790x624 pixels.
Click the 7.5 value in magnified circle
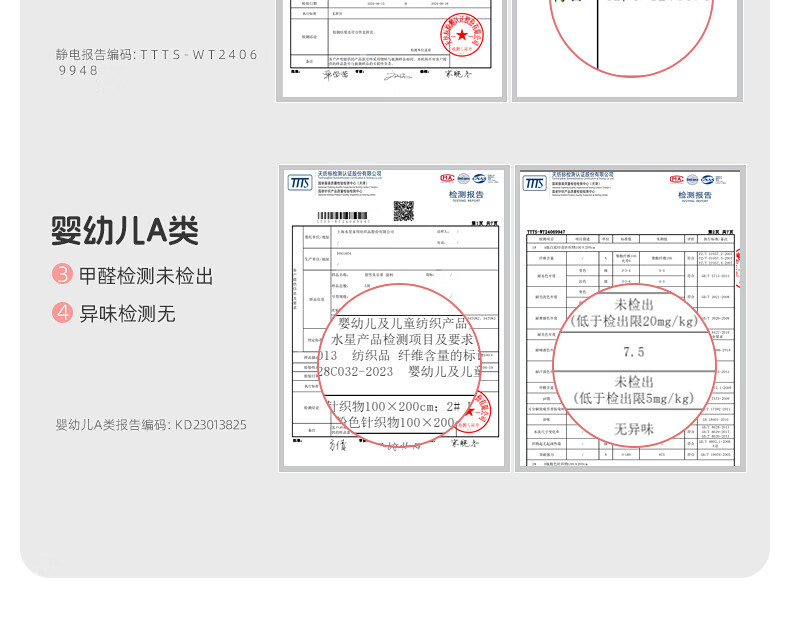point(633,352)
